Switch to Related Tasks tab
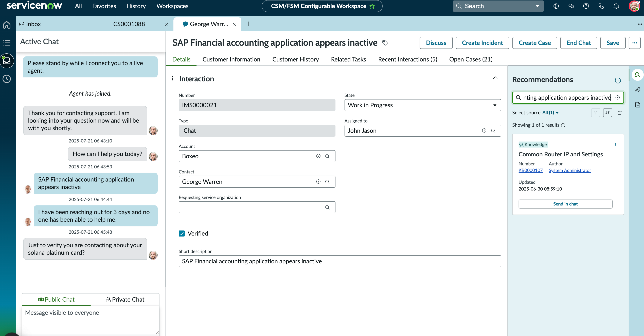This screenshot has width=644, height=336. (348, 59)
